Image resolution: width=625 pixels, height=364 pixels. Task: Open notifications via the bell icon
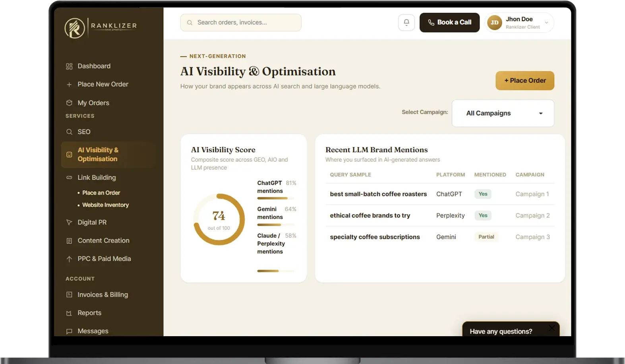[x=406, y=23]
